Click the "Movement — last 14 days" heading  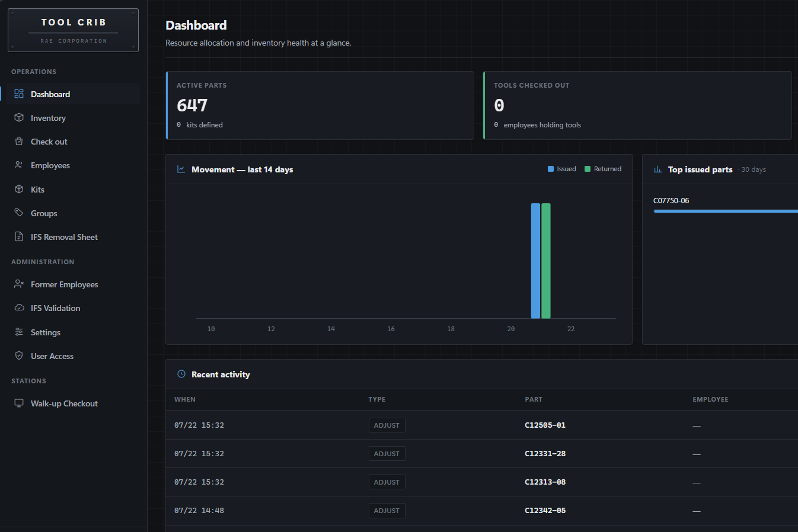(x=242, y=169)
